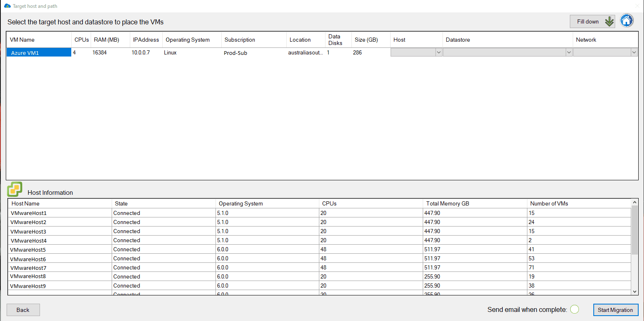Open the Network dropdown for Azure VM1
This screenshot has width=644, height=321.
coord(634,52)
